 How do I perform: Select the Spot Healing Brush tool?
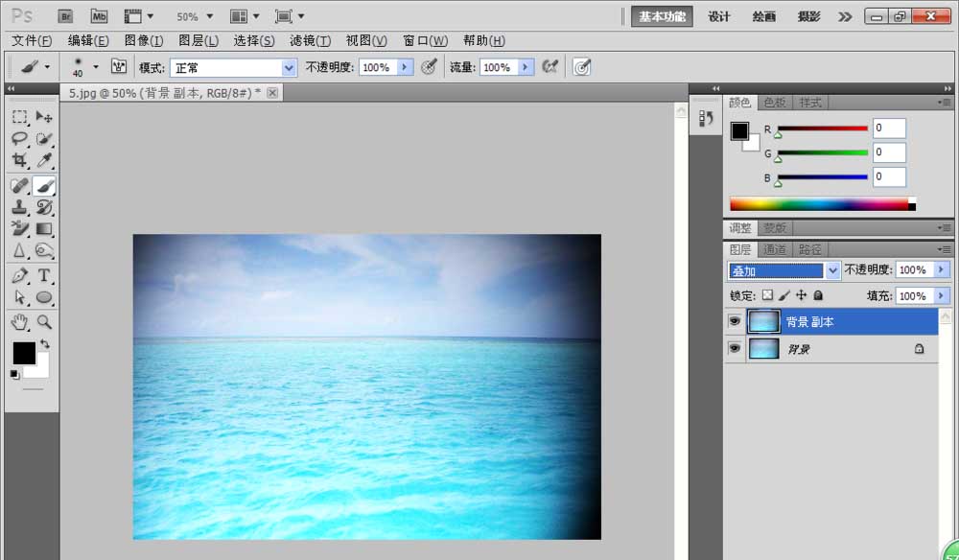(x=19, y=186)
